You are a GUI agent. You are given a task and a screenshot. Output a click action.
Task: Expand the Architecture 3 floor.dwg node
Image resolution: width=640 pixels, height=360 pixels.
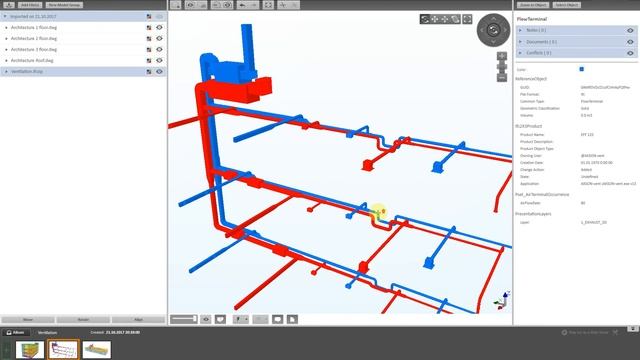click(x=6, y=49)
